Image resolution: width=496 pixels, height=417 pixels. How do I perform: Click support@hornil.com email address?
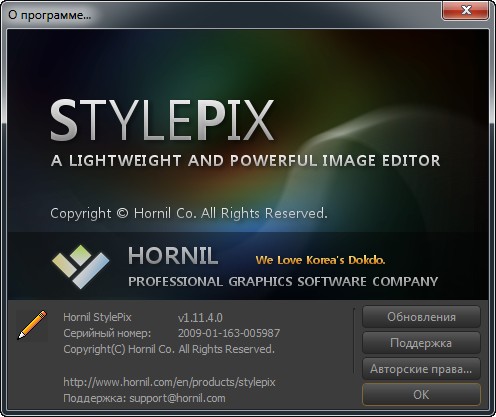(177, 398)
